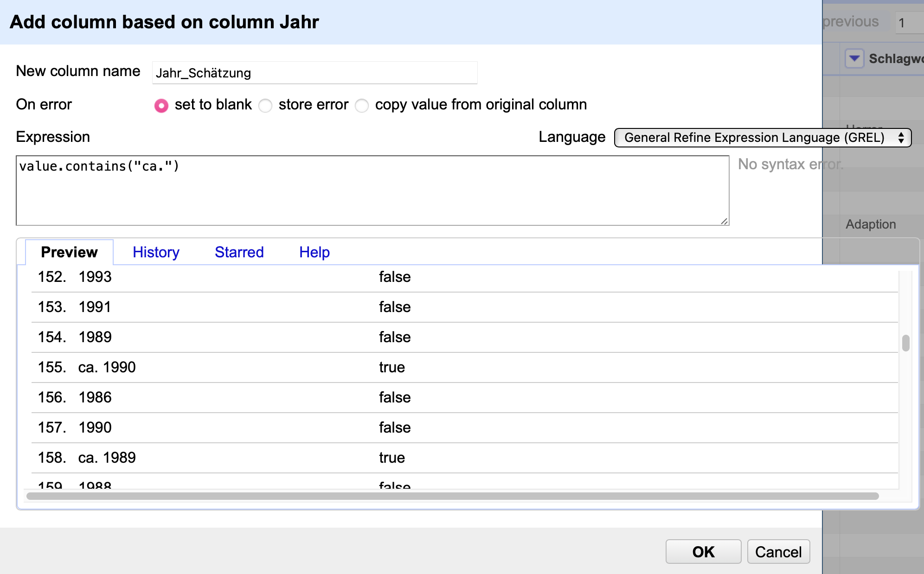Show the Help tab
Image resolution: width=924 pixels, height=574 pixels.
coord(314,252)
